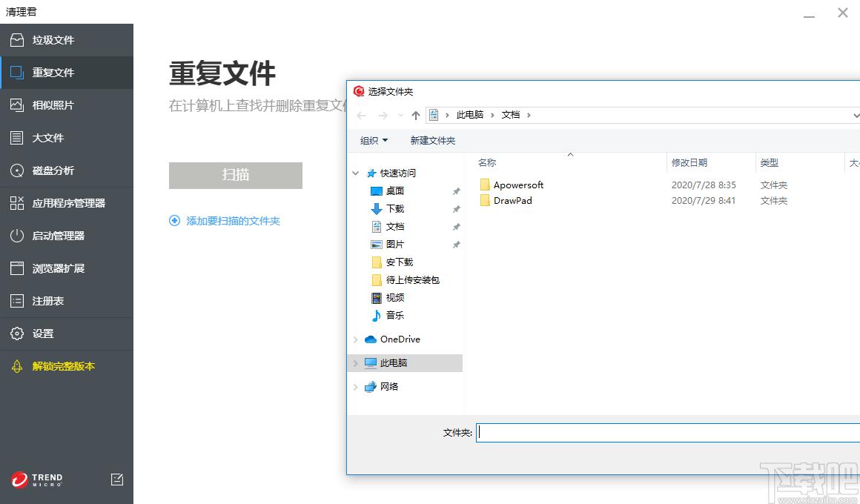The width and height of the screenshot is (860, 504).
Task: Select the 相似照片 similar photos icon
Action: pyautogui.click(x=17, y=105)
